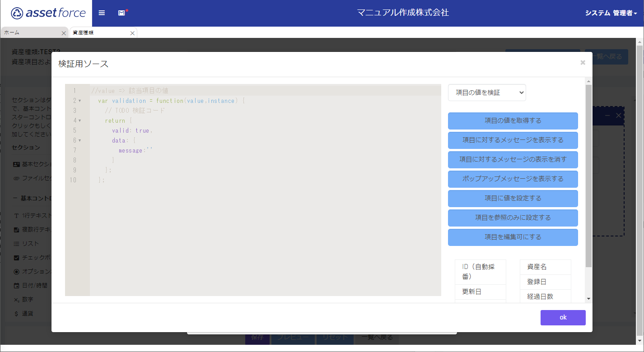The image size is (644, 352).
Task: Select 1行テキスト control icon in sidebar
Action: click(17, 216)
